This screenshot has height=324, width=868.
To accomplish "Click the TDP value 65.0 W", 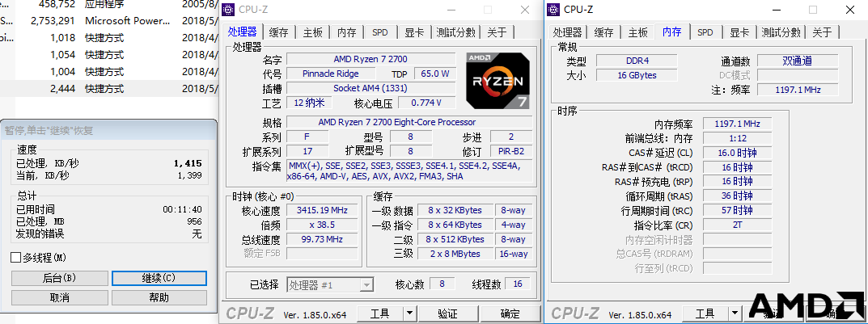I will pos(434,74).
